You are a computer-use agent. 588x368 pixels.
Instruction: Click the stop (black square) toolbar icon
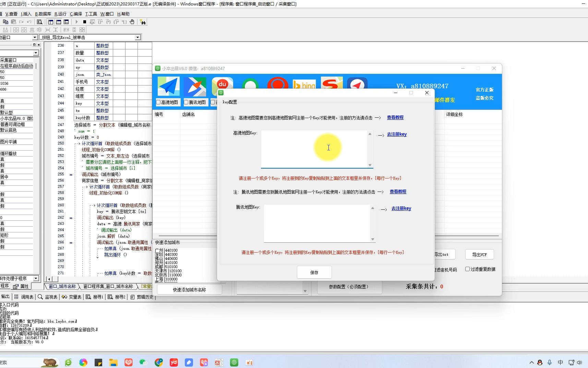point(85,22)
